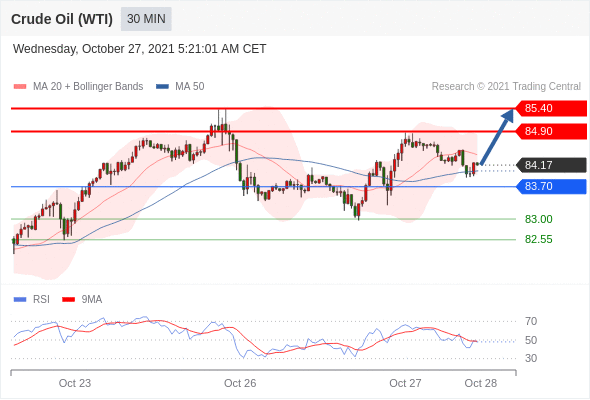
Task: Toggle the RSI legend entry
Action: click(32, 300)
